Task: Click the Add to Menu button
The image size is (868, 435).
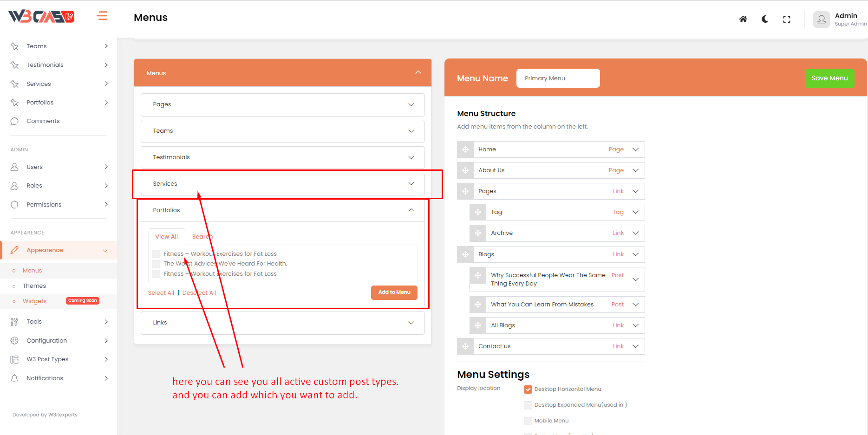Action: tap(394, 292)
